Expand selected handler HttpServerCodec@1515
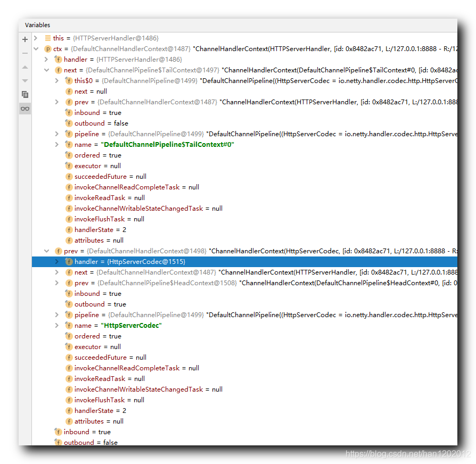This screenshot has height=464, width=476. click(x=57, y=262)
